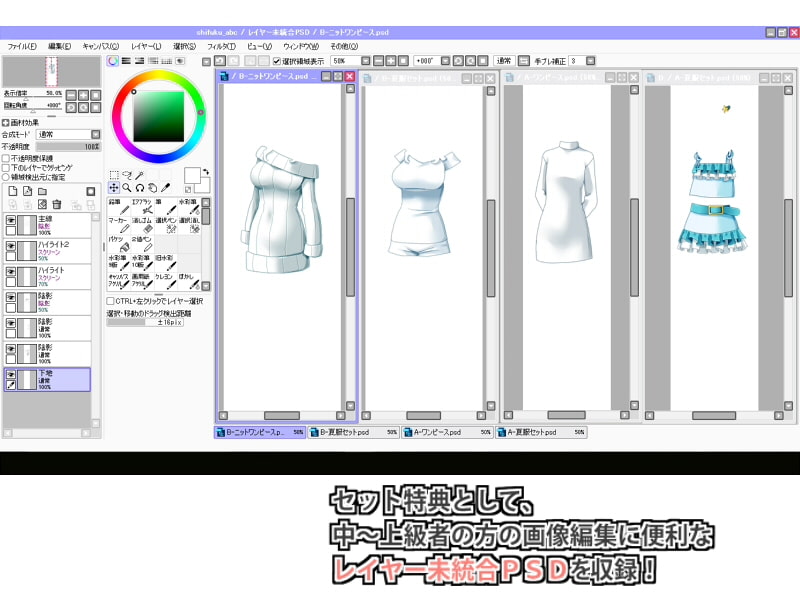Open the ファイル menu
This screenshot has height=600, width=800.
(x=21, y=46)
